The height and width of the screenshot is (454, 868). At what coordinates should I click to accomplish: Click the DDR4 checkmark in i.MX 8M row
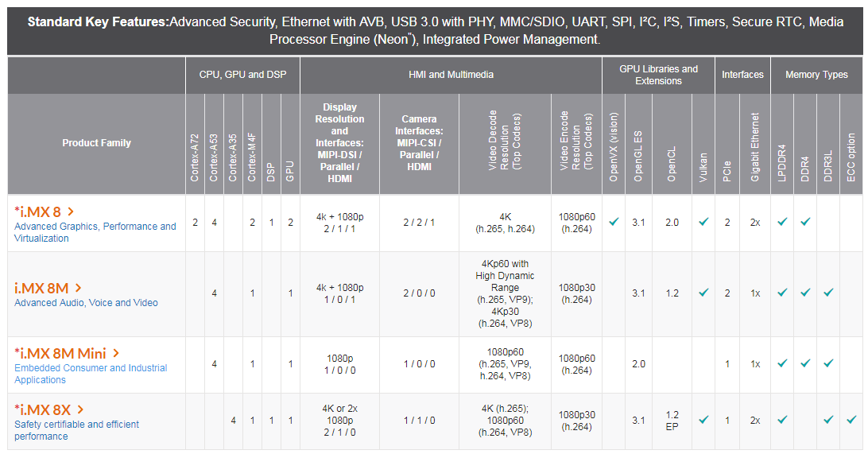coord(805,293)
